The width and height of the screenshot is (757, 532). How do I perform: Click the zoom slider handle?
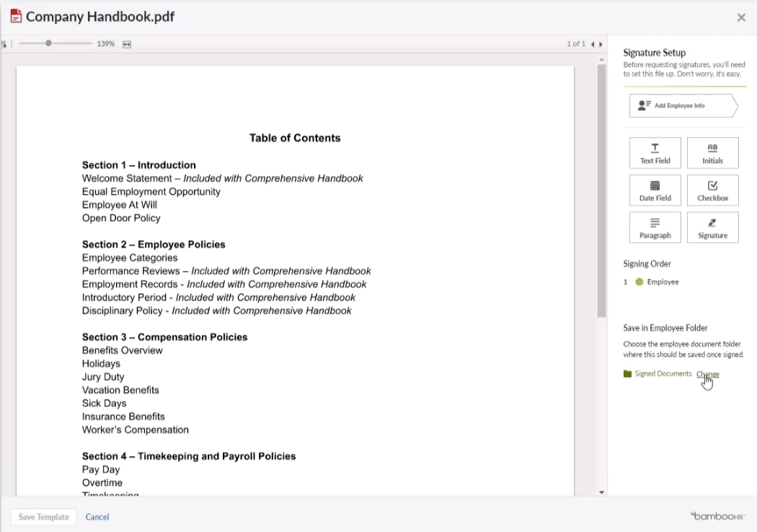pyautogui.click(x=48, y=43)
